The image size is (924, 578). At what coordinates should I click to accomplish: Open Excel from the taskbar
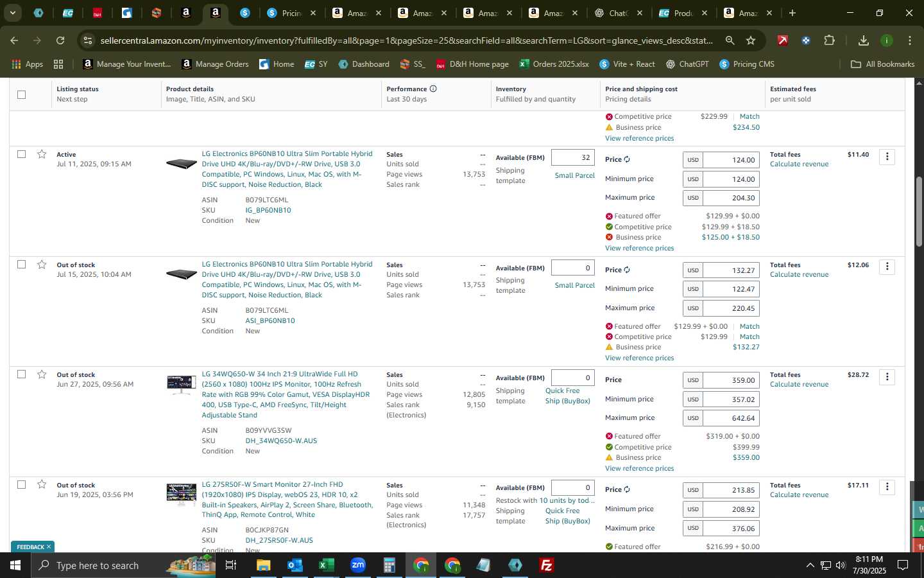tap(326, 565)
